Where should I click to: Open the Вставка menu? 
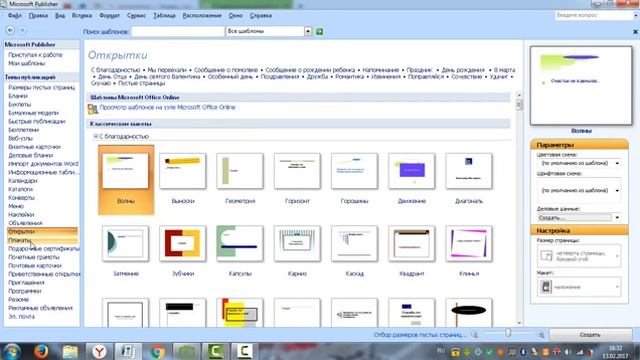(82, 16)
